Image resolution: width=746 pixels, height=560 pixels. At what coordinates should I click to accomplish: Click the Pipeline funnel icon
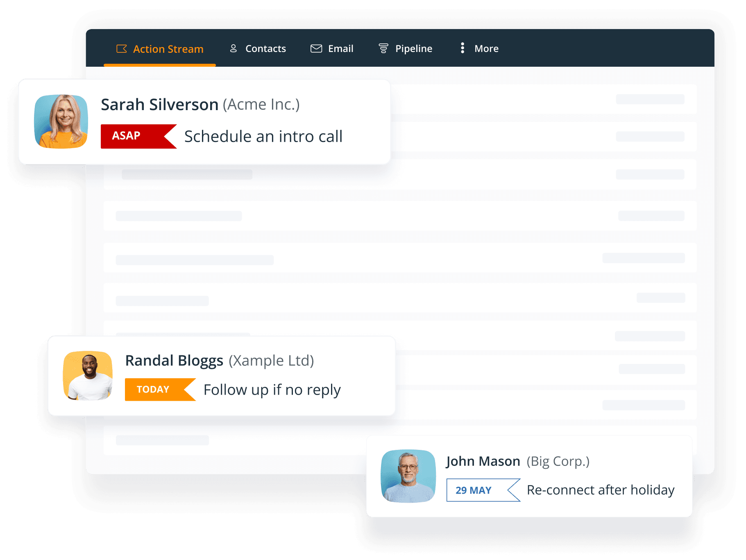click(x=383, y=49)
